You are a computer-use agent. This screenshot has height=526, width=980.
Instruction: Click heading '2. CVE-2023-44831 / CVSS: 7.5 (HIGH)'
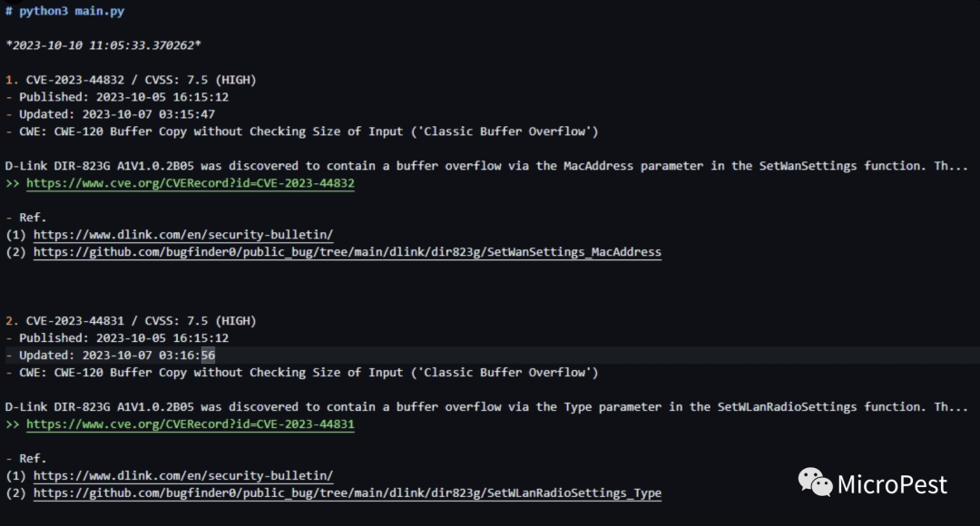tap(131, 321)
